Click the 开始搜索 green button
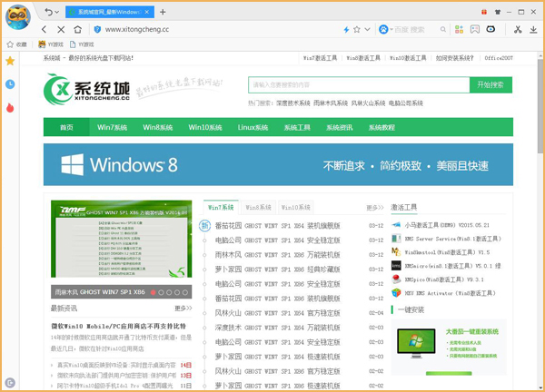 point(490,85)
